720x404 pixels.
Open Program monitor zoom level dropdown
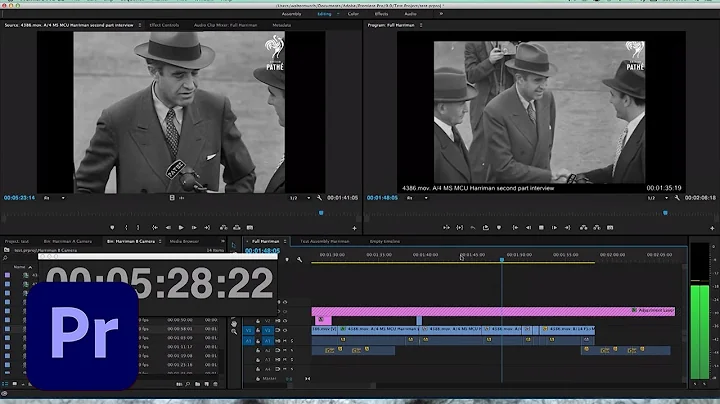417,198
